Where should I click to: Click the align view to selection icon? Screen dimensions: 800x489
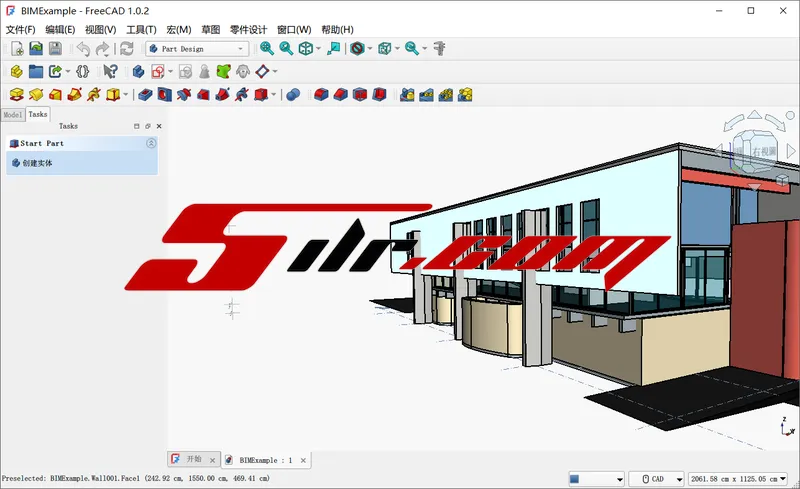(x=334, y=48)
